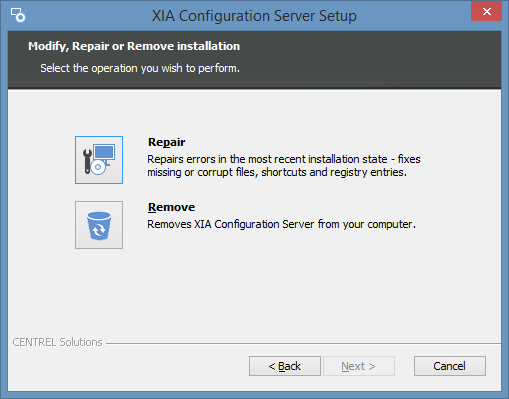The height and width of the screenshot is (399, 509).
Task: Click the text line 'missing or corrupt files, shortcuts and registry entries'
Action: click(277, 172)
